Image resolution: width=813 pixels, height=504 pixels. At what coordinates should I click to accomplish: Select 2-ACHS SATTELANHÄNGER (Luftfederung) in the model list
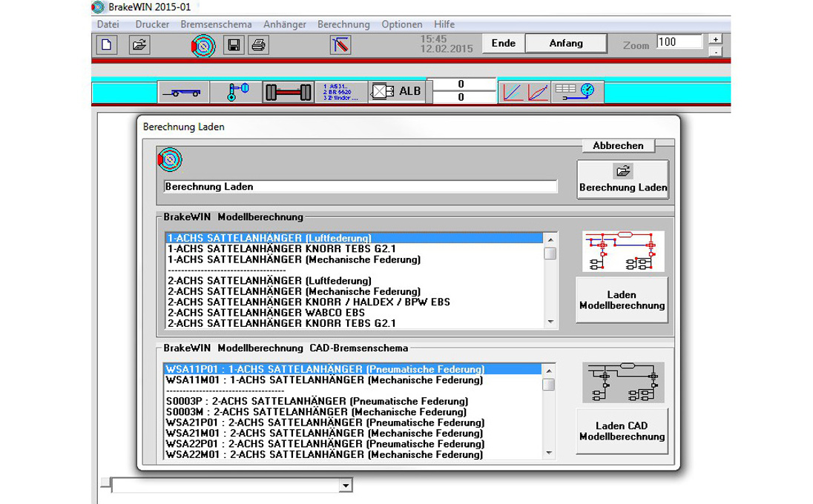pos(354,281)
